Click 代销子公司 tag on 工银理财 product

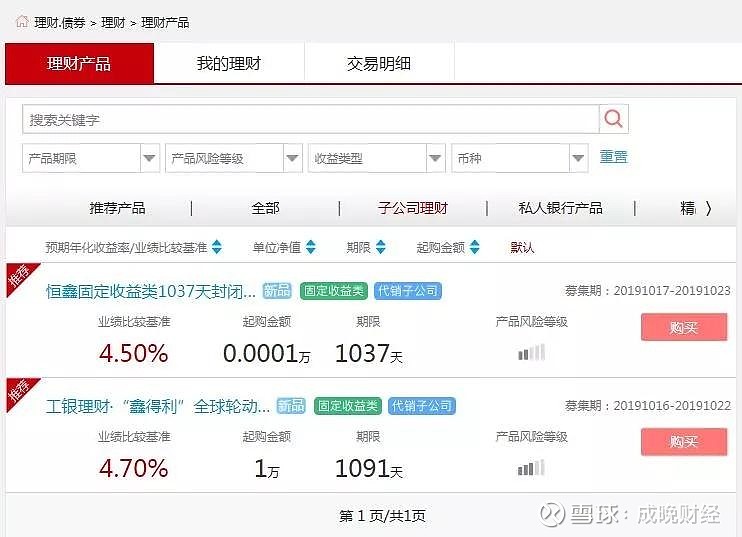[x=422, y=405]
